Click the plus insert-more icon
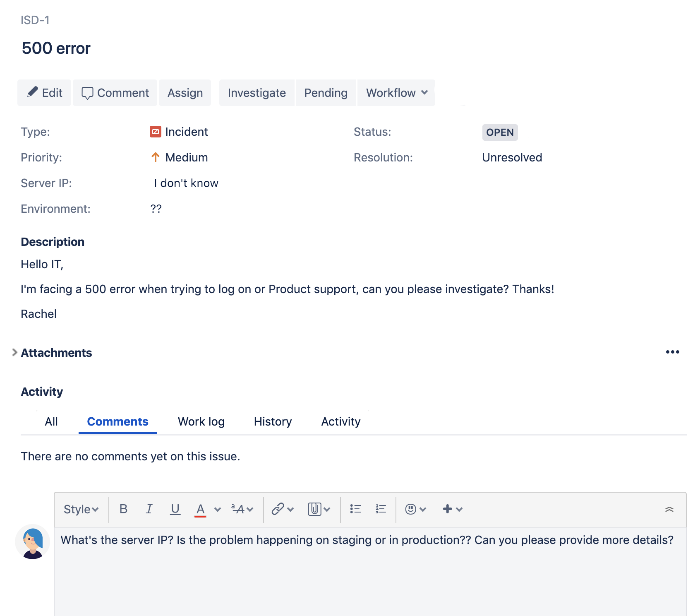This screenshot has height=616, width=700. click(x=447, y=509)
